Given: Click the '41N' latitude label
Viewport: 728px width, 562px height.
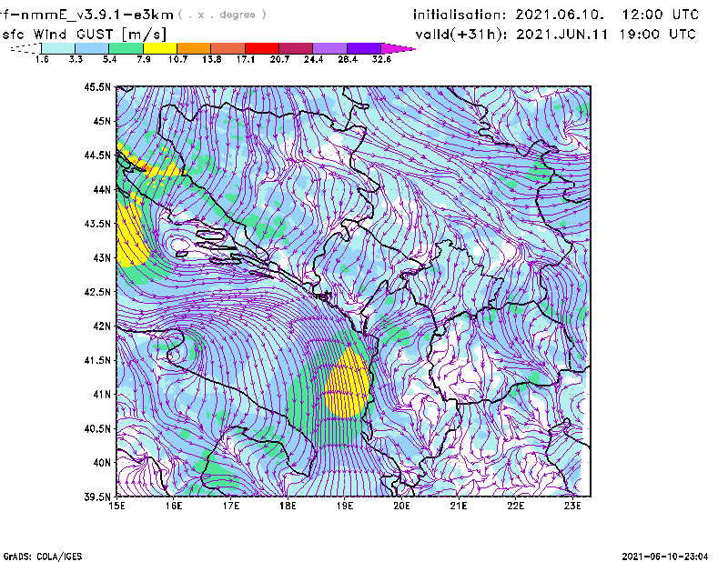Looking at the screenshot, I should pos(102,395).
